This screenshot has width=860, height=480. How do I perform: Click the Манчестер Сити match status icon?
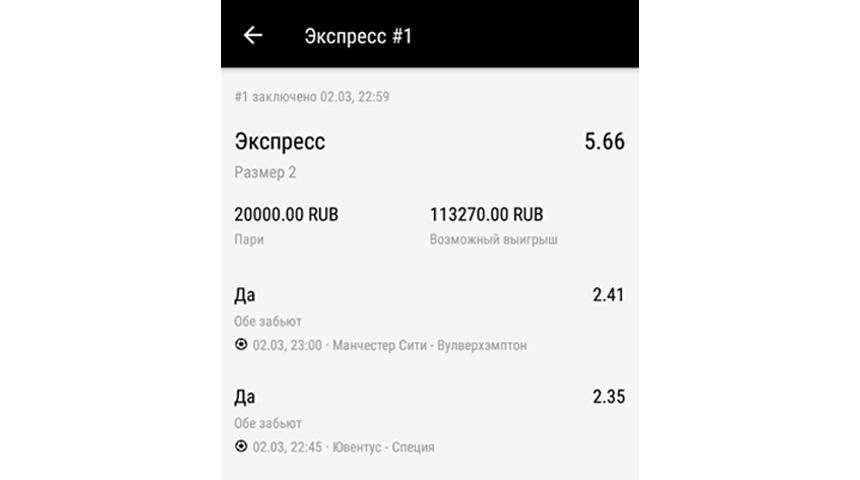point(241,345)
